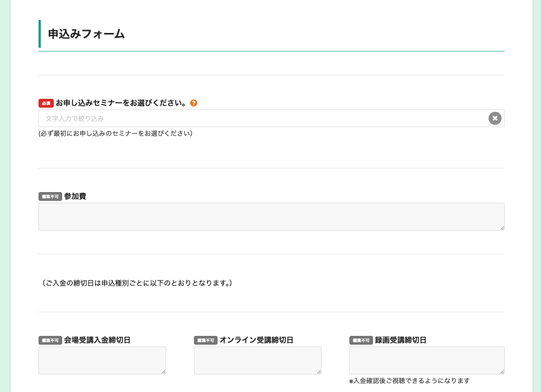Viewport: 541px width, 392px height.
Task: Click the 編集不可 badge for 会場受講入金締切日
Action: pyautogui.click(x=50, y=340)
